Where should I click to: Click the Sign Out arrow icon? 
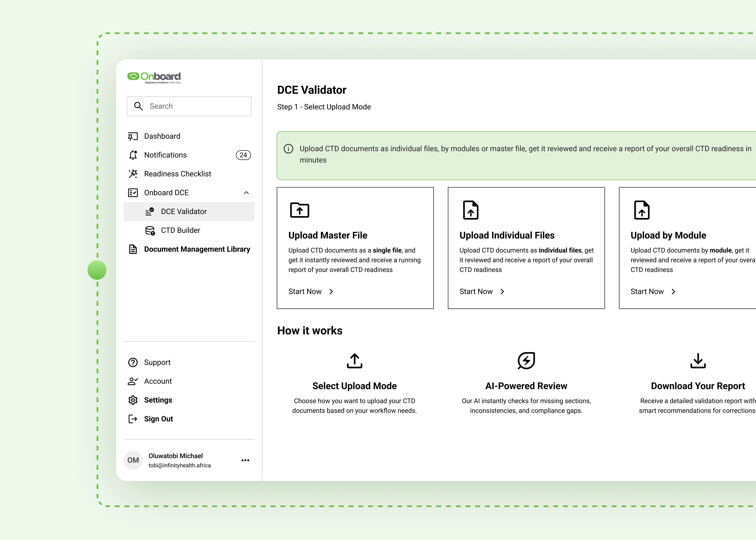tap(133, 419)
